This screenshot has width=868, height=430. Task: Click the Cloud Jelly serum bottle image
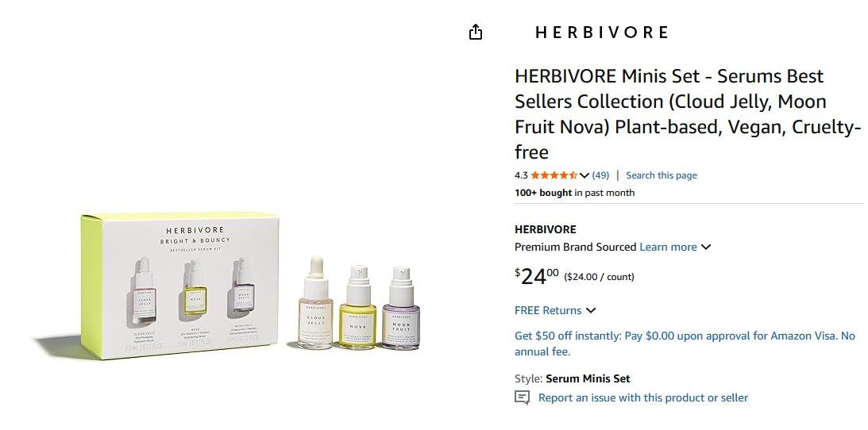click(x=315, y=303)
